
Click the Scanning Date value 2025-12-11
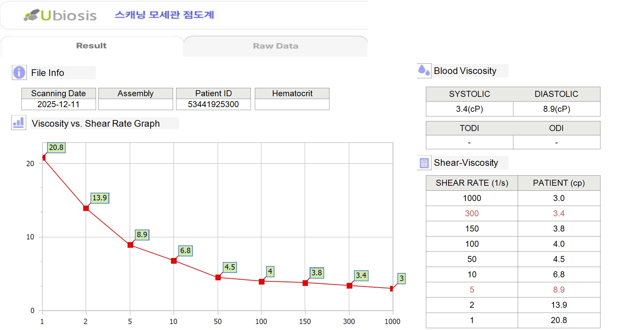click(x=58, y=104)
